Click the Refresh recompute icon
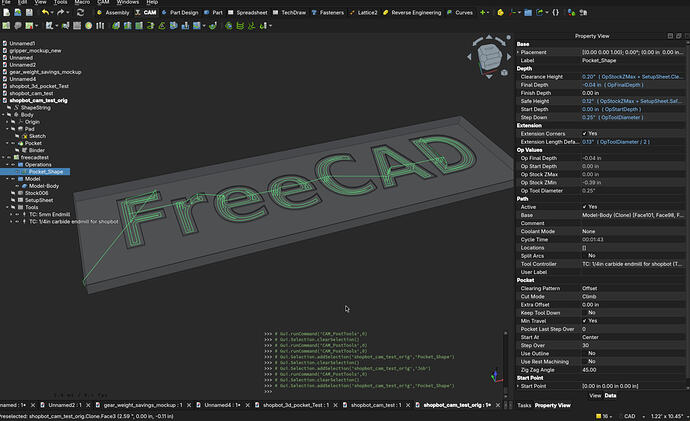Viewport: 690px width, 421px height. 80,12
